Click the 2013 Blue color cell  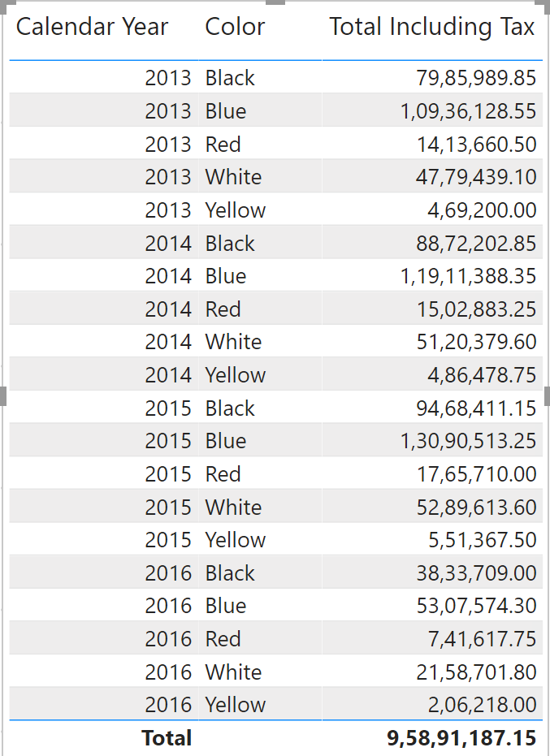pyautogui.click(x=225, y=111)
